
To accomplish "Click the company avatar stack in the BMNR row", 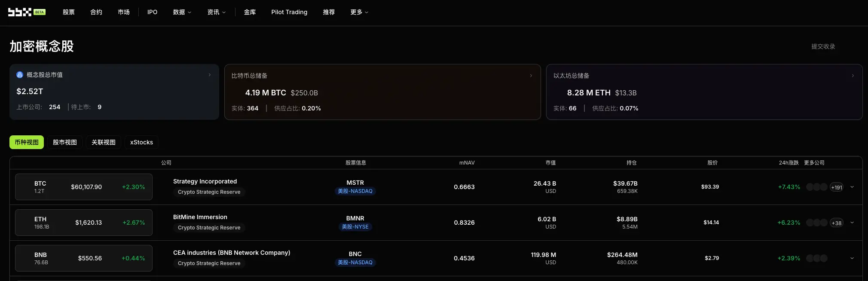I will point(817,223).
